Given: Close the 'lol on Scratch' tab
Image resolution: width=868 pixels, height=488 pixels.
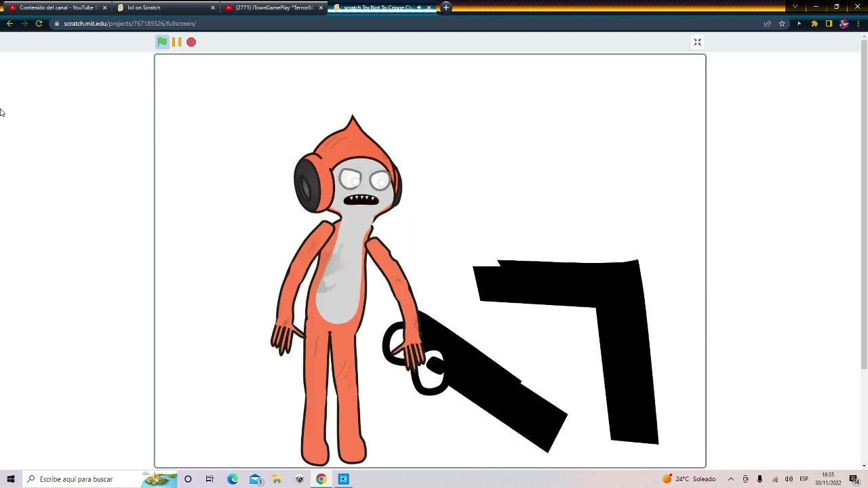Looking at the screenshot, I should pos(213,7).
